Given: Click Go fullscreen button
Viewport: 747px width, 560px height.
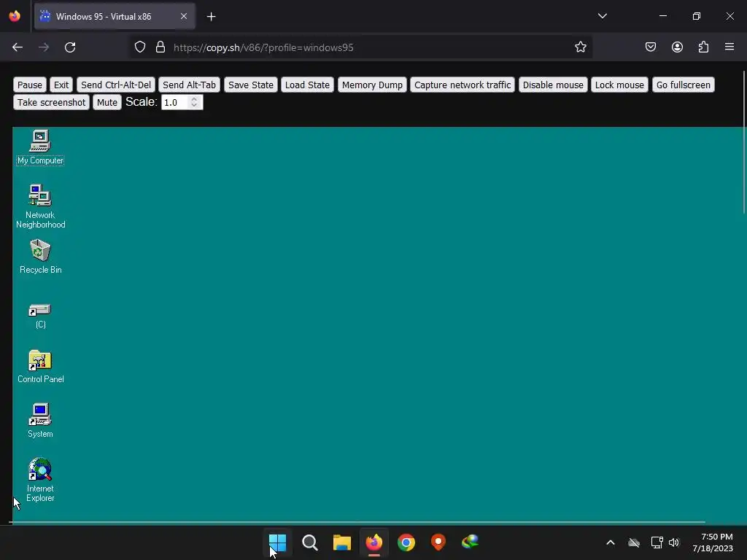Looking at the screenshot, I should tap(683, 85).
